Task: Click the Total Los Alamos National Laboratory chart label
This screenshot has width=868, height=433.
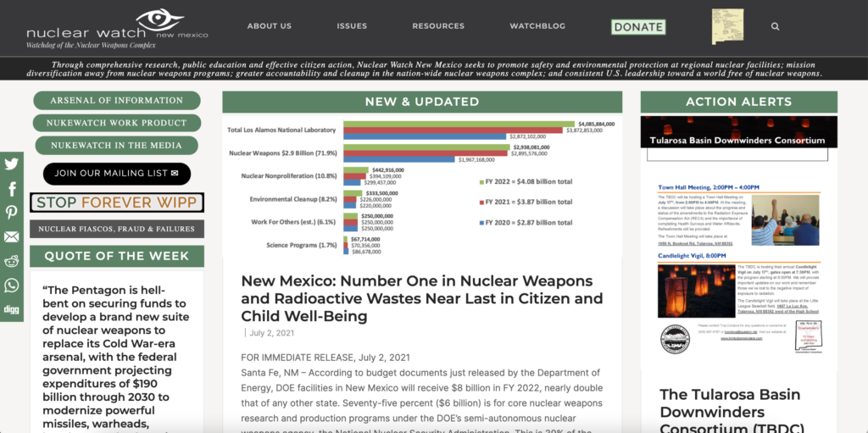Action: (281, 130)
